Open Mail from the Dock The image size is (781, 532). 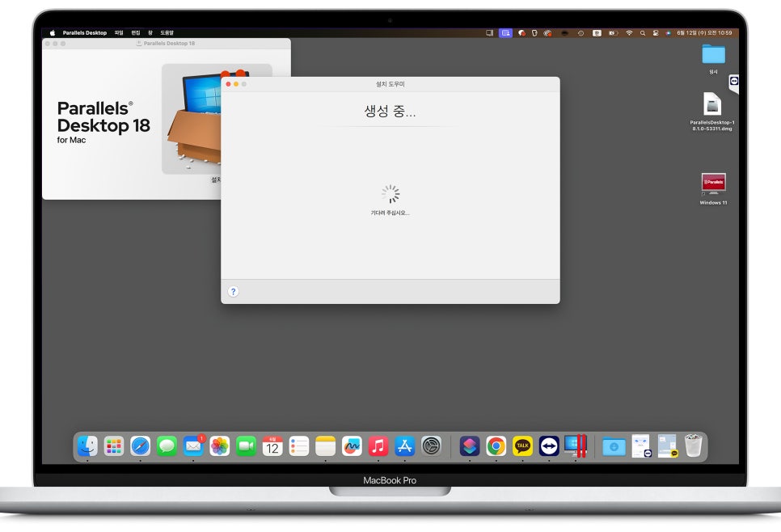193,445
